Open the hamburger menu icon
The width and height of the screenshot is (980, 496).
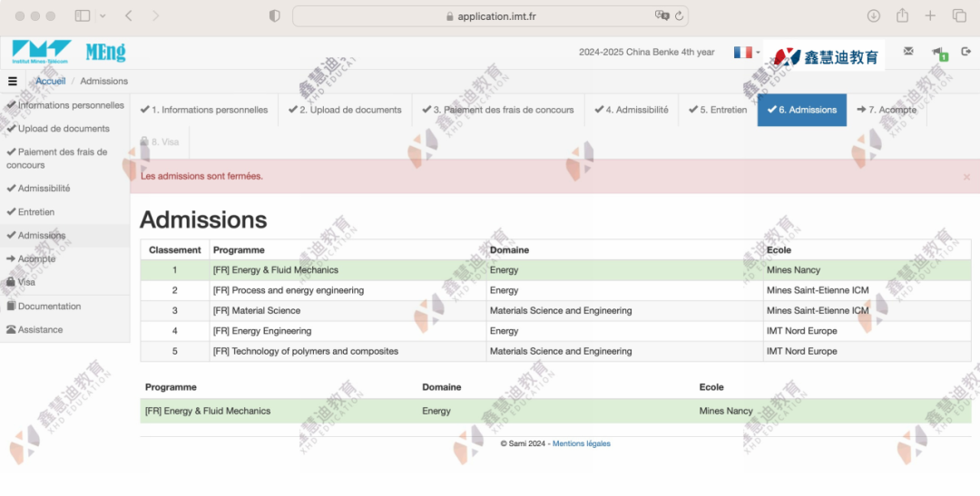tap(12, 82)
